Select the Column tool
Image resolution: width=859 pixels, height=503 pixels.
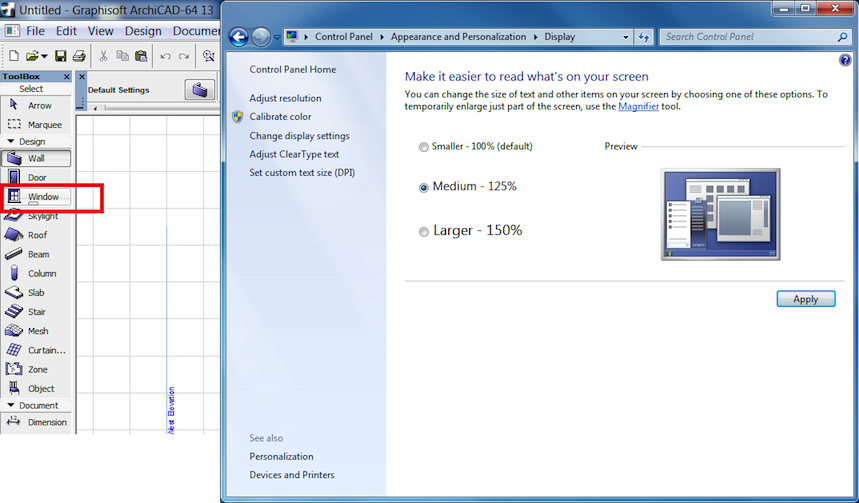pyautogui.click(x=36, y=273)
